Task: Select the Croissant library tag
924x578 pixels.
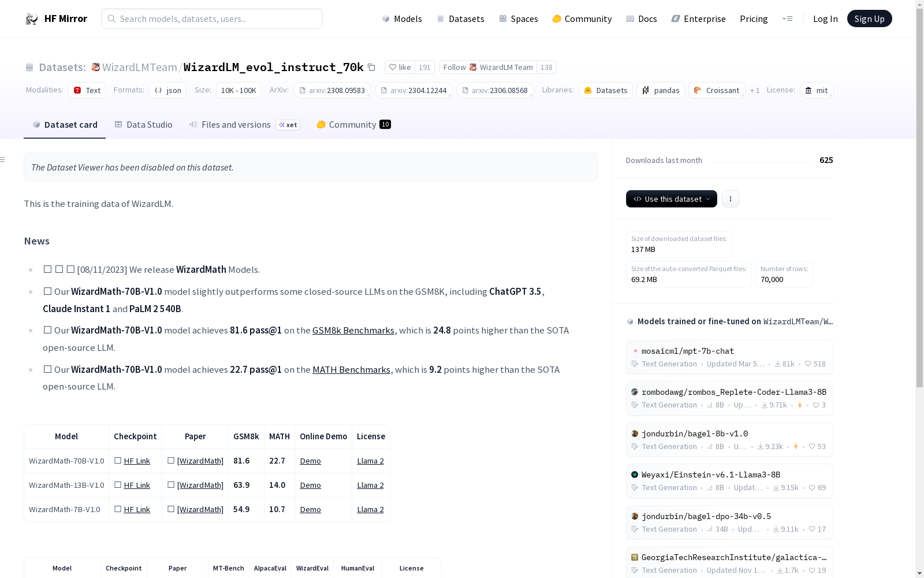Action: click(717, 90)
